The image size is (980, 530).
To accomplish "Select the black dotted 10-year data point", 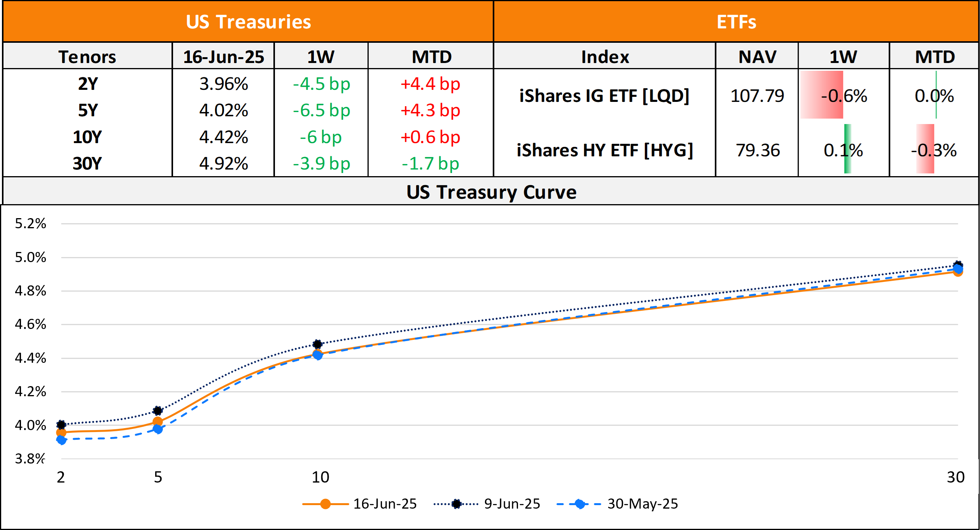I will (317, 344).
